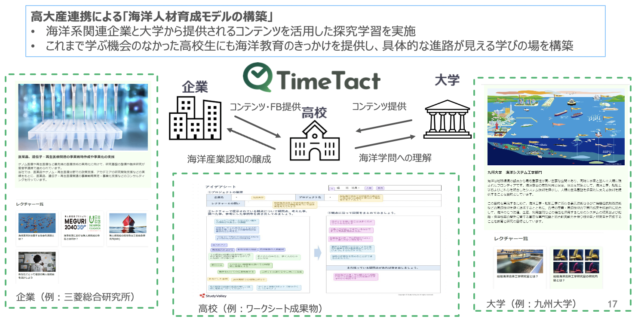Click the page number 17
This screenshot has height=322, width=644.
point(613,304)
